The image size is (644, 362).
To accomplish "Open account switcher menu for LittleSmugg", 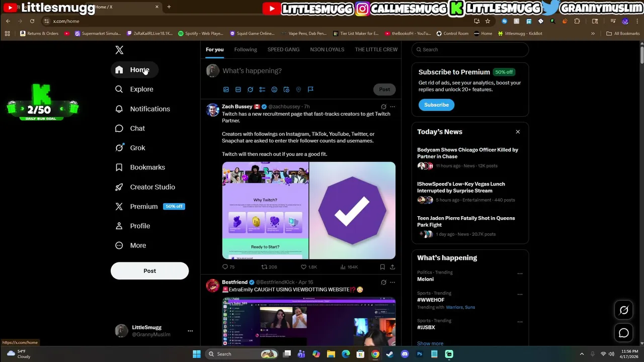I will 190,331.
